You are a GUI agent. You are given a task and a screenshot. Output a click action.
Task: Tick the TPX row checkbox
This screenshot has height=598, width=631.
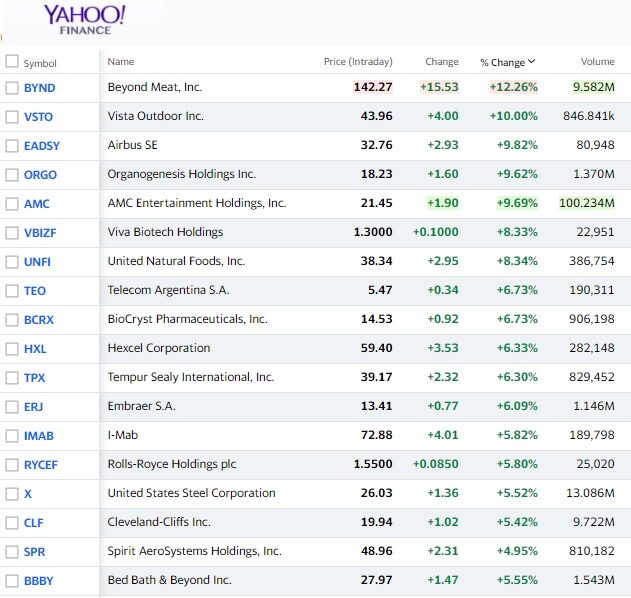[12, 377]
